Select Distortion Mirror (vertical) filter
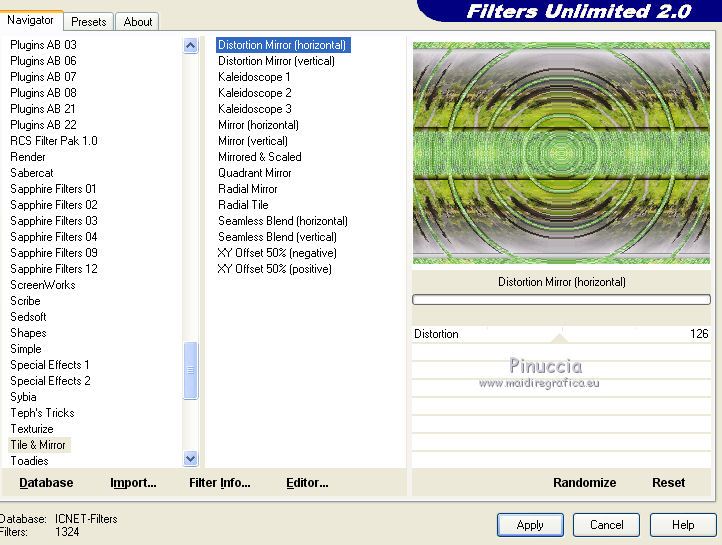 (x=276, y=61)
